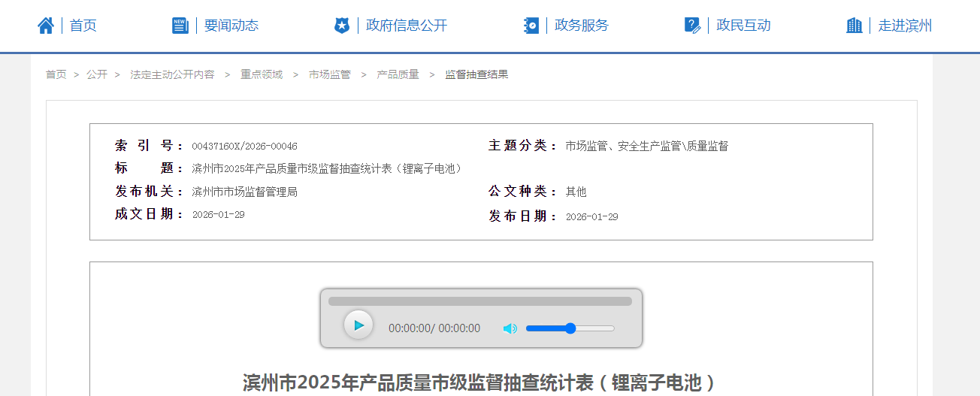This screenshot has height=396, width=980.
Task: Click the 首页 breadcrumb link
Action: (56, 74)
